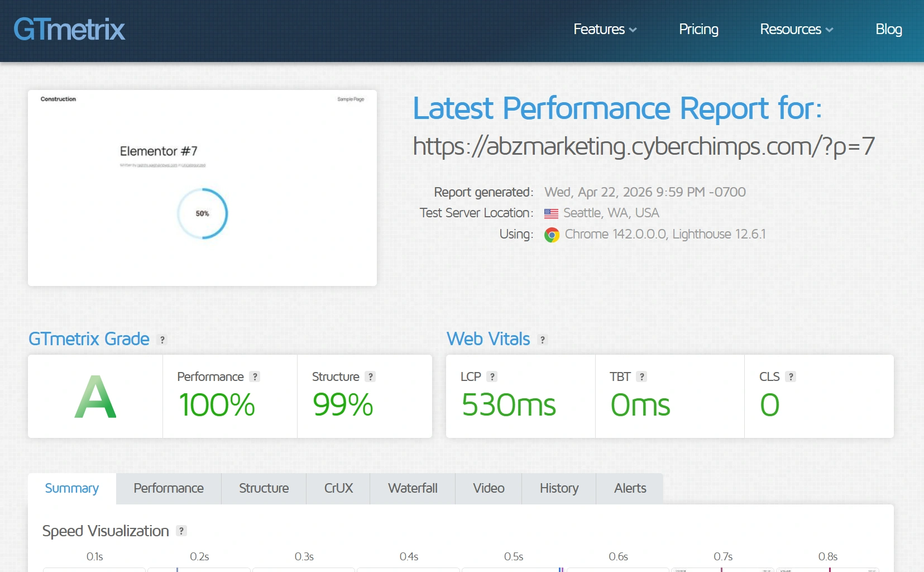Click the Chrome browser icon
The image size is (924, 572).
(552, 235)
